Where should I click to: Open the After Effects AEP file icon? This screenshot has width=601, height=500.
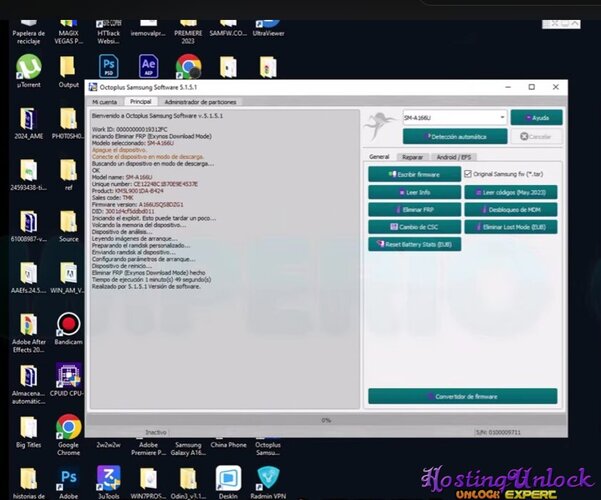coord(148,66)
